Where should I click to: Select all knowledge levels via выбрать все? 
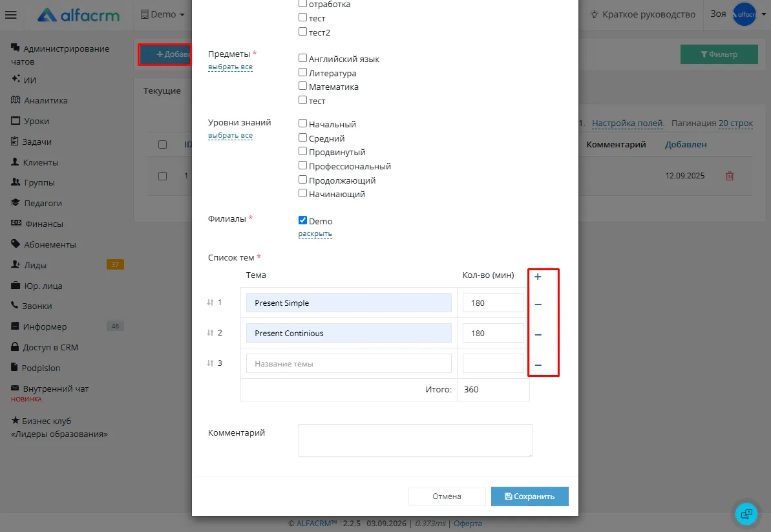[230, 135]
